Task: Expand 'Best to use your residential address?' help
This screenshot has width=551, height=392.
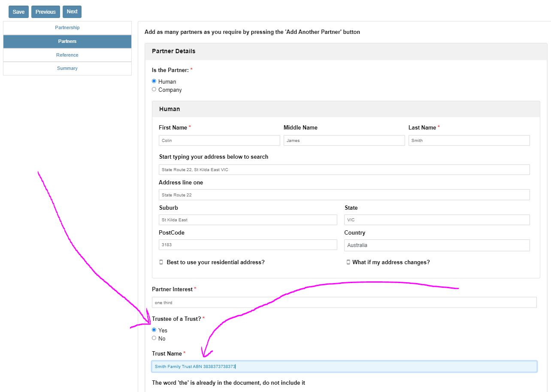Action: point(215,262)
